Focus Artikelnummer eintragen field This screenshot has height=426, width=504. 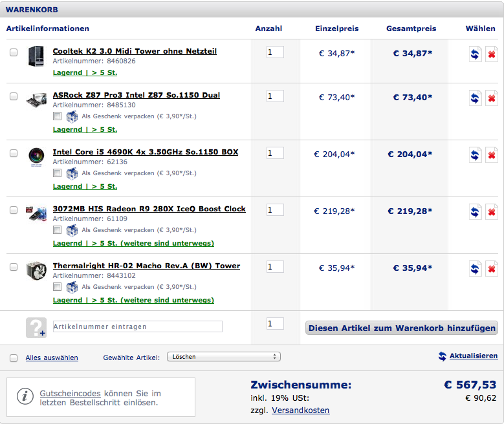138,326
